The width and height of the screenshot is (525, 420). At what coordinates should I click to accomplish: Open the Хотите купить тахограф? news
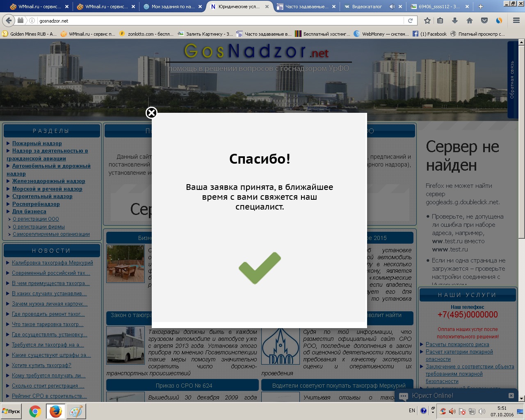pyautogui.click(x=41, y=365)
